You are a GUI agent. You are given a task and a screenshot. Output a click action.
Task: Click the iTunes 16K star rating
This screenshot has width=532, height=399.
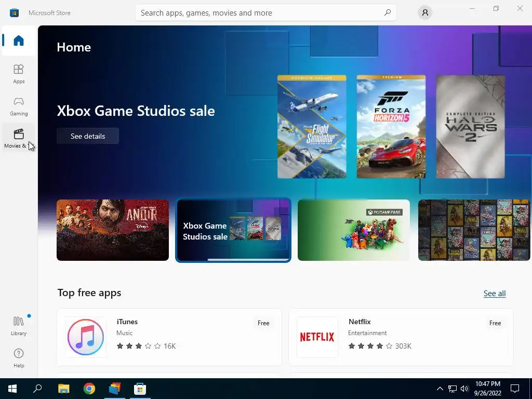[x=146, y=346]
